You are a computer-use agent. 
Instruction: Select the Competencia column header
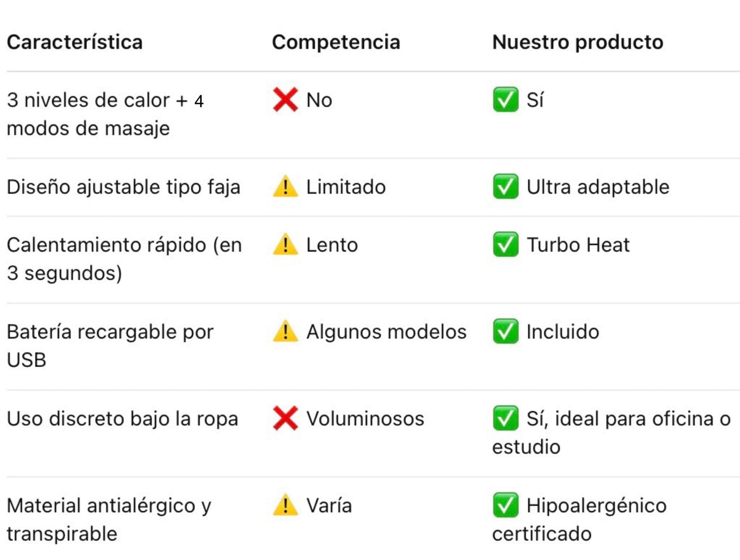(x=336, y=42)
